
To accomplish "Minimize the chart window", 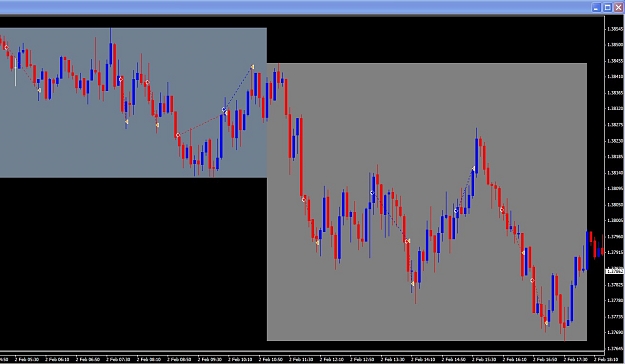I will pyautogui.click(x=596, y=8).
